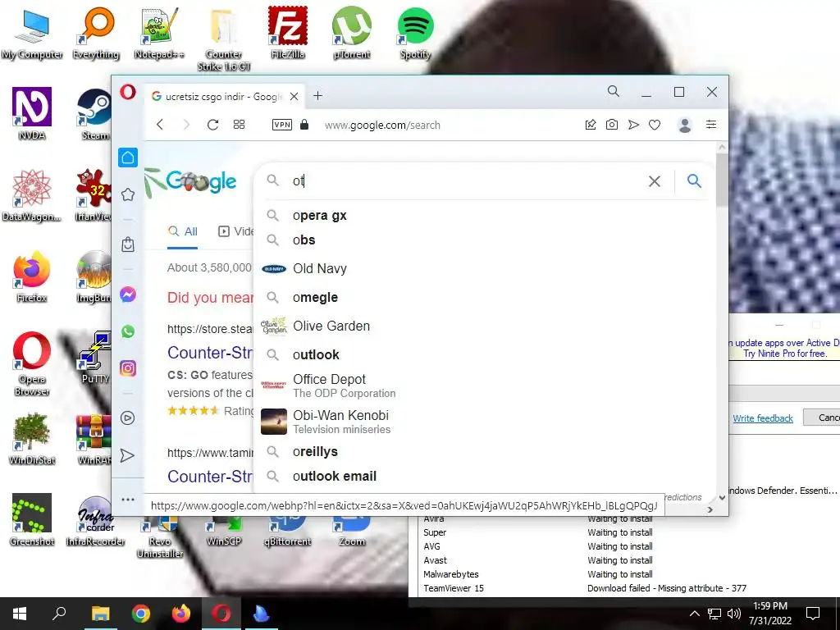Switch to the All results tab
Image resolution: width=840 pixels, height=630 pixels.
tap(183, 231)
